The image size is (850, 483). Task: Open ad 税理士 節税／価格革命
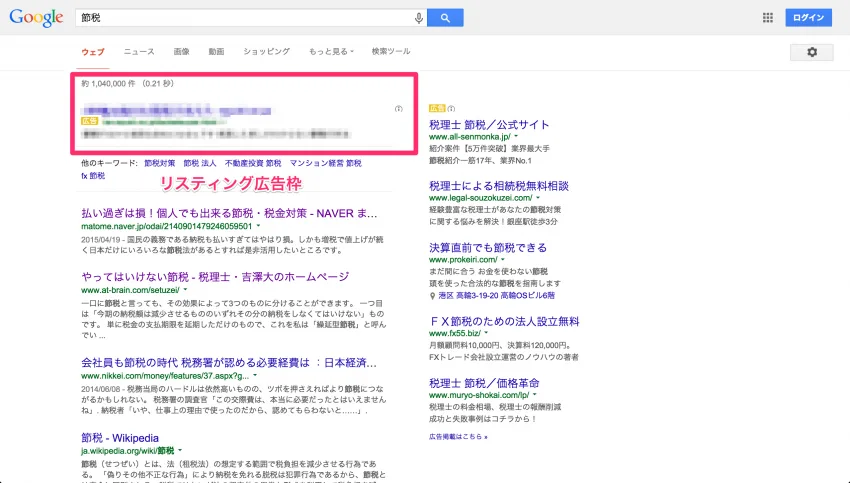pos(484,383)
